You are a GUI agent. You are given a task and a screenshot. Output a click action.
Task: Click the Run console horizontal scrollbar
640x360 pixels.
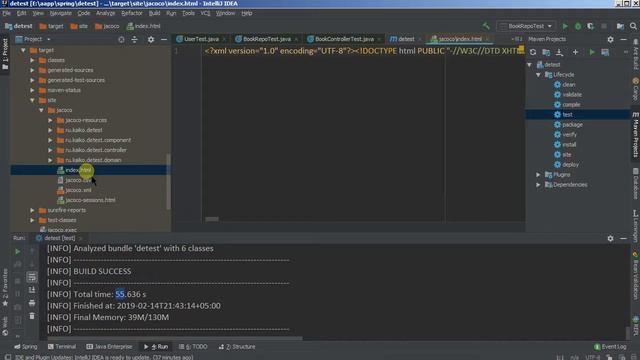click(x=175, y=338)
